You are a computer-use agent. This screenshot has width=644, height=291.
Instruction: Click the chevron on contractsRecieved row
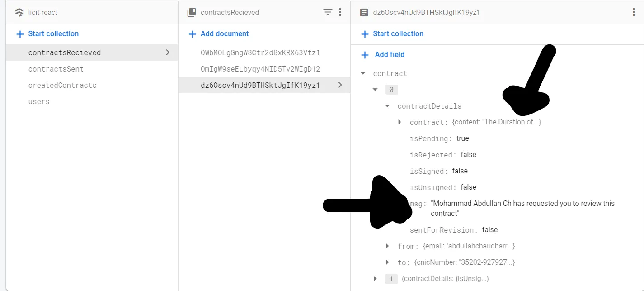click(168, 52)
